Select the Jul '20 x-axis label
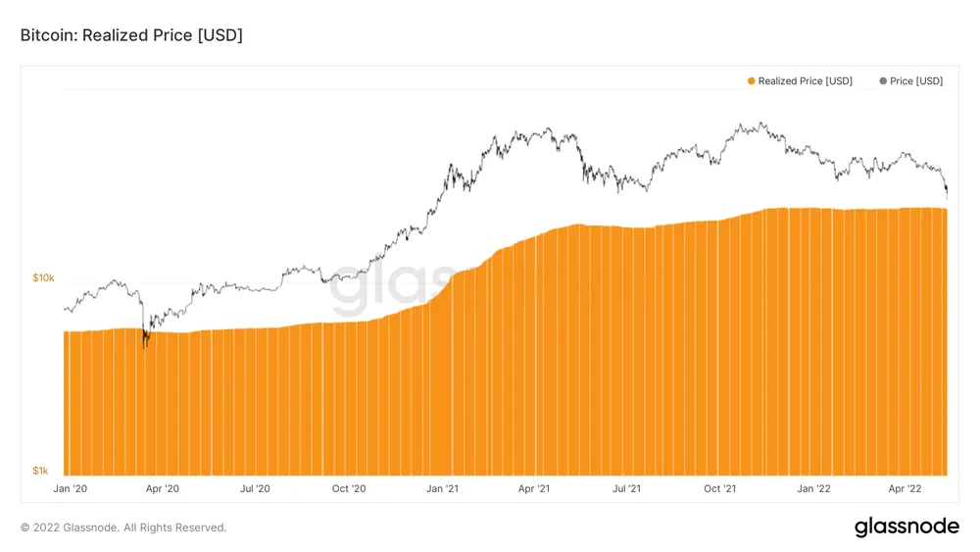This screenshot has height=552, width=980. [x=254, y=488]
